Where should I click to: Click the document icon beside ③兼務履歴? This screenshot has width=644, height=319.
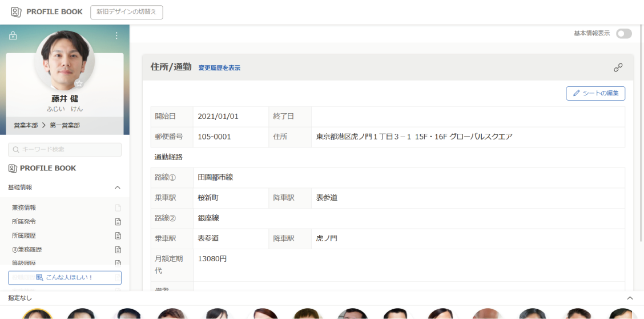coord(118,250)
